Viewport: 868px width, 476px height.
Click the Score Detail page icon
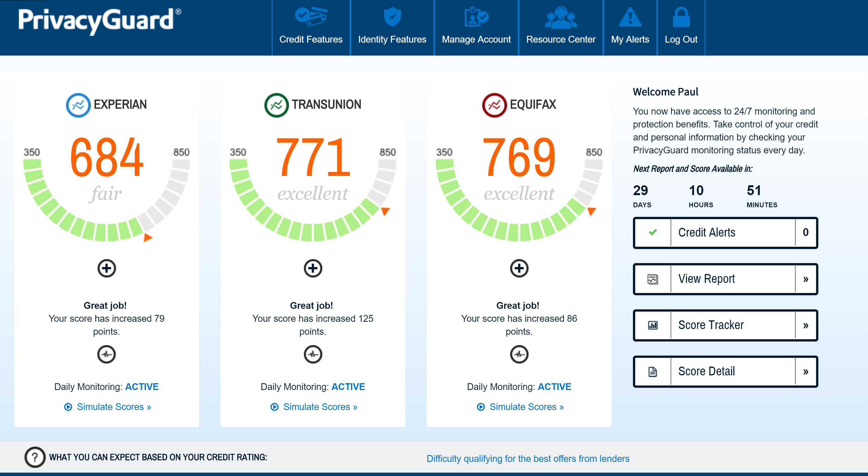pos(653,372)
